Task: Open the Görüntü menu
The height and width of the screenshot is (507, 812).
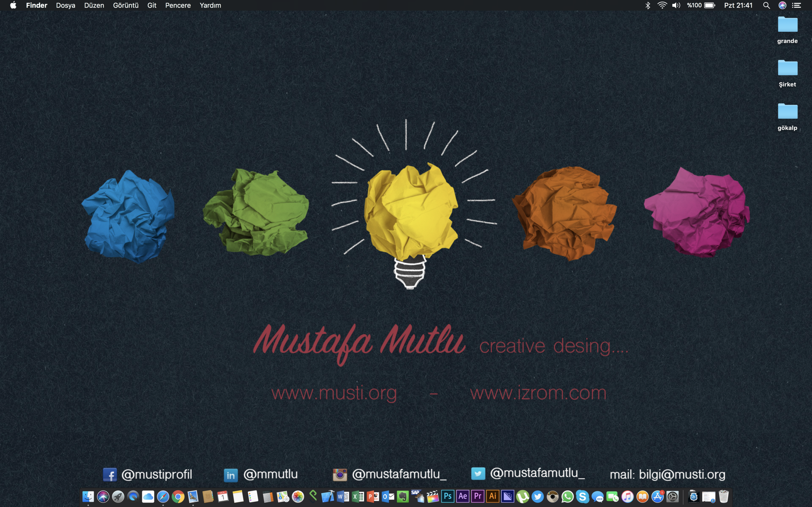Action: tap(126, 5)
